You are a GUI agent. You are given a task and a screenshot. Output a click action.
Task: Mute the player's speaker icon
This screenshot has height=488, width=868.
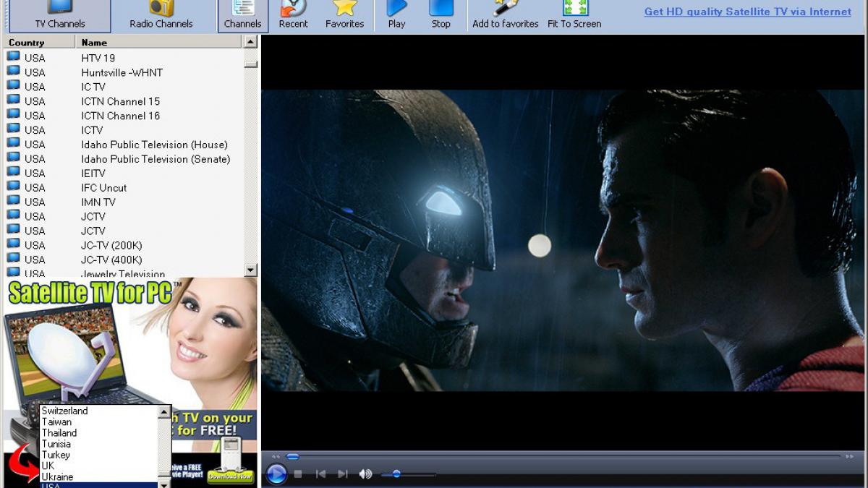pos(365,474)
